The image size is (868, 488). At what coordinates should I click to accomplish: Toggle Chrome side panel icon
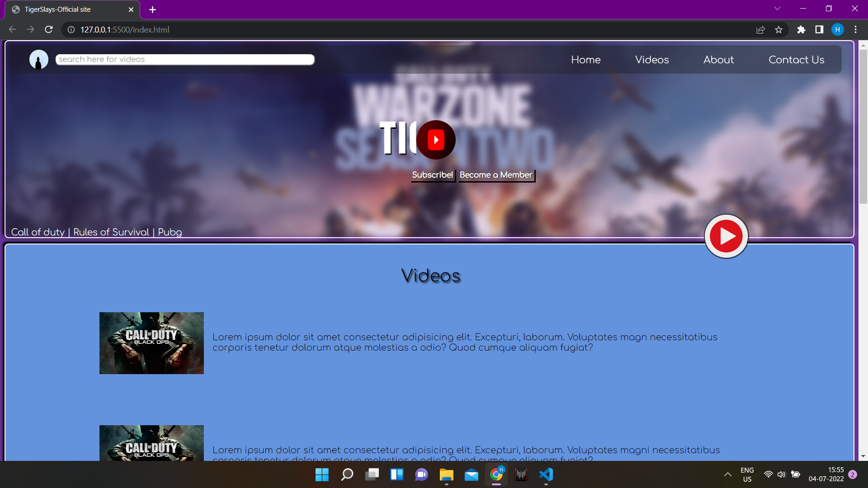[x=819, y=29]
